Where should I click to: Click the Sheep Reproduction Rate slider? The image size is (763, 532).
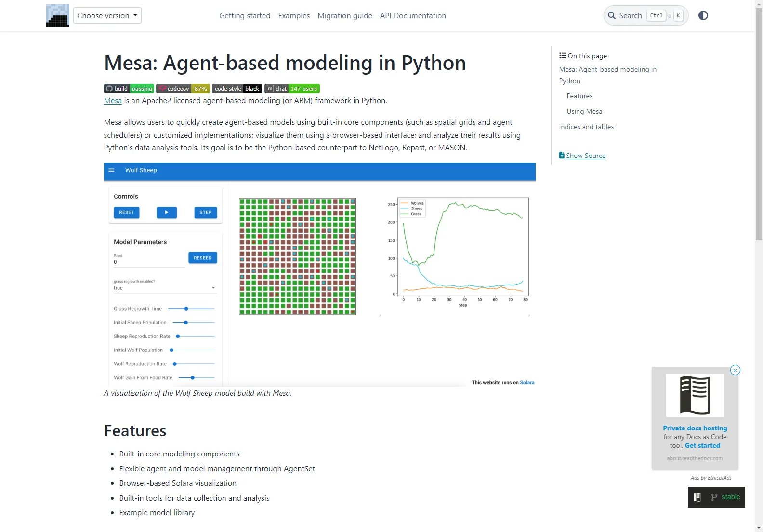(195, 337)
